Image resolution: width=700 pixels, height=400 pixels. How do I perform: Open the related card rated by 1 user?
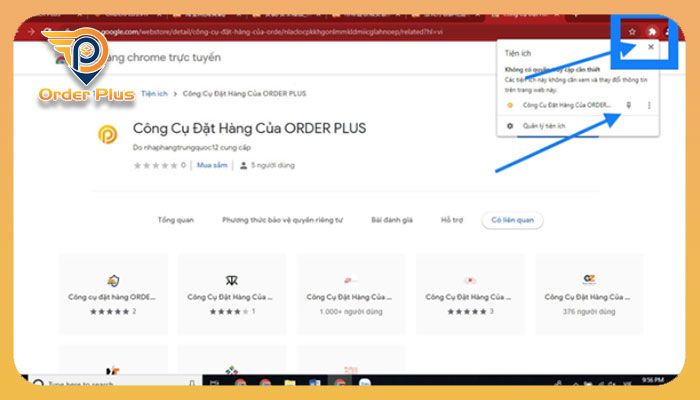click(x=232, y=294)
